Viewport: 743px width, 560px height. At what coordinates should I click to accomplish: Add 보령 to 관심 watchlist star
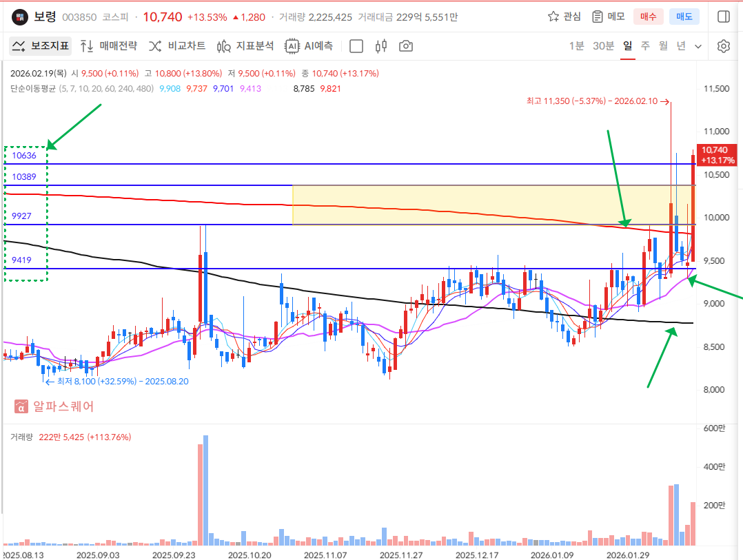(x=564, y=17)
